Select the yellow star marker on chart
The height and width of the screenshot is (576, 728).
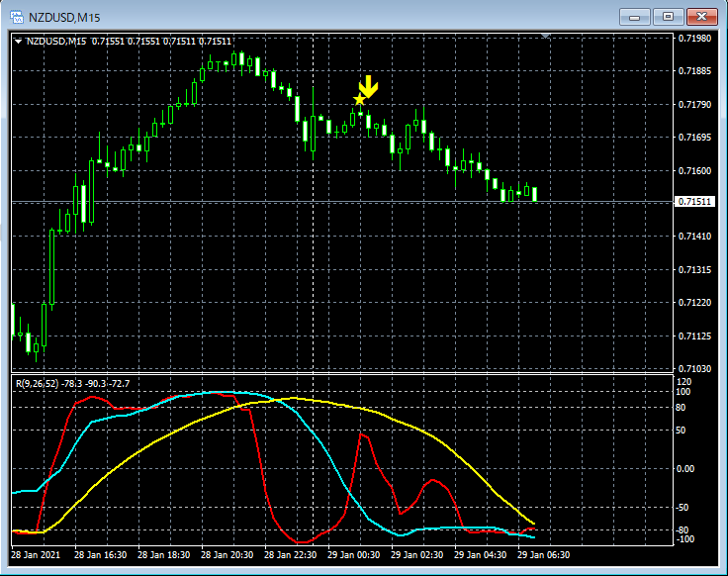point(359,100)
